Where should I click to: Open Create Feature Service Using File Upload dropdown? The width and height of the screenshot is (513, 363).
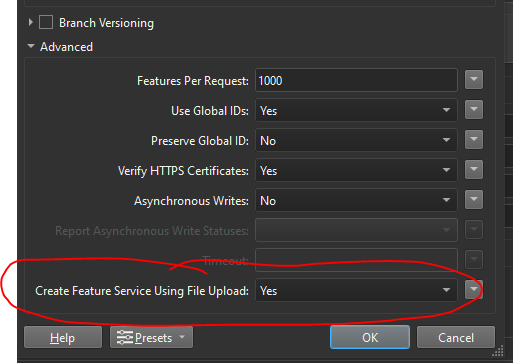[356, 290]
